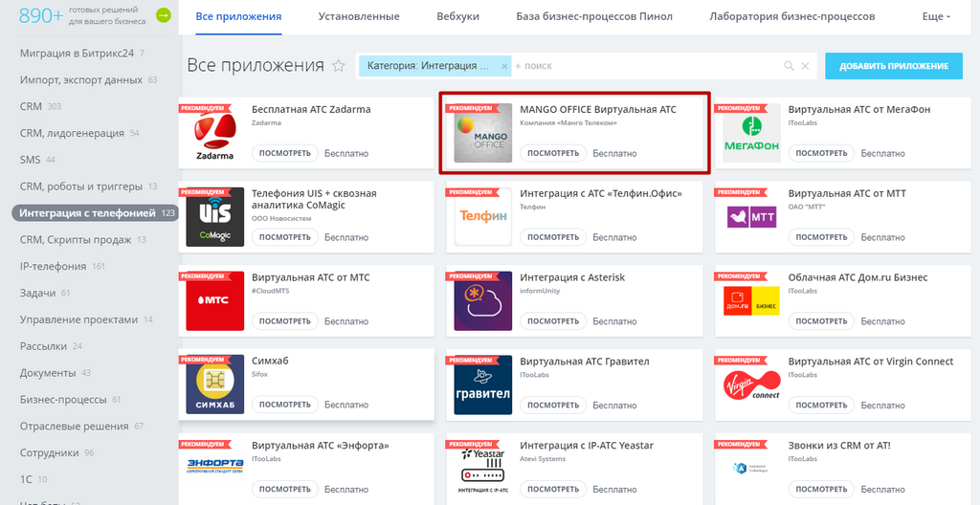980x505 pixels.
Task: Open Дом.ru Бизнес logo thumbnail
Action: (751, 300)
